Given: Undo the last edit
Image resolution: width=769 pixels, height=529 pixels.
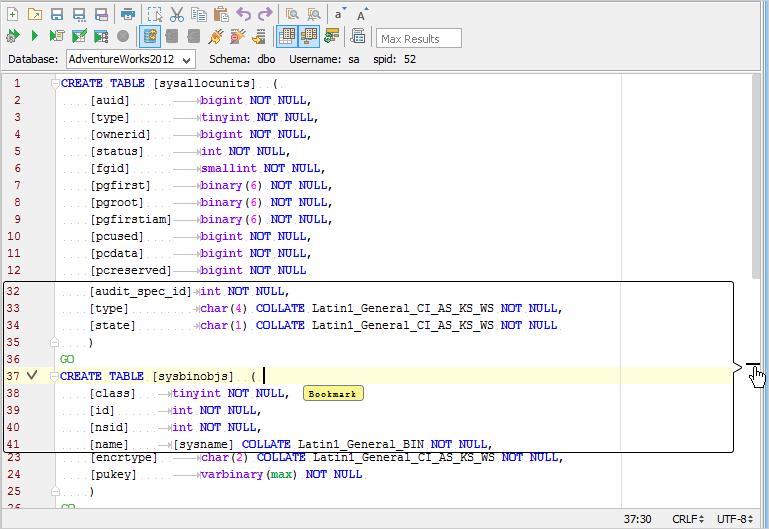Looking at the screenshot, I should click(x=244, y=14).
